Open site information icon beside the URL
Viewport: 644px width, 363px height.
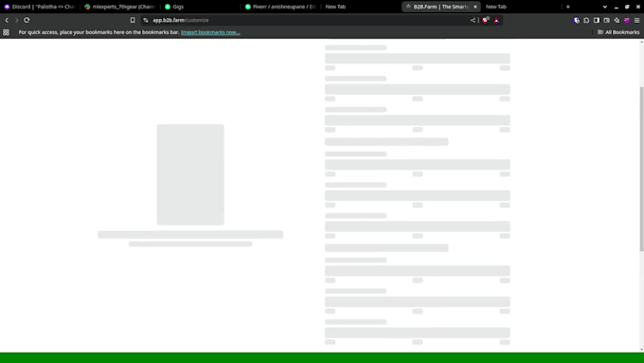[146, 20]
